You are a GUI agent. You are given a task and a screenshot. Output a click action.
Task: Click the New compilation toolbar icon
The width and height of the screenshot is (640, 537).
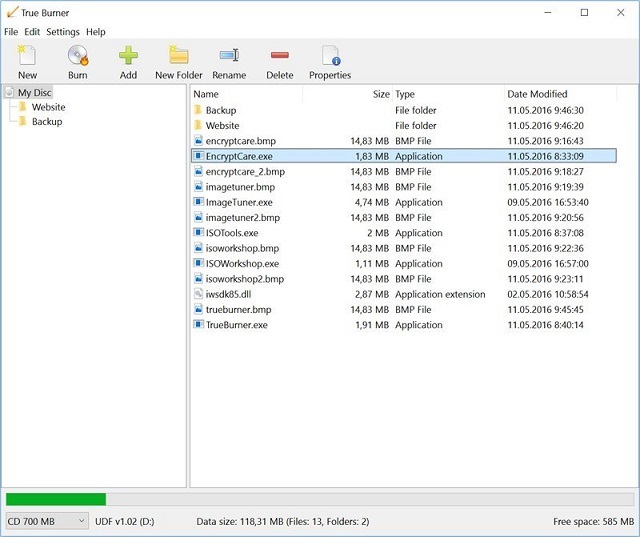click(27, 57)
